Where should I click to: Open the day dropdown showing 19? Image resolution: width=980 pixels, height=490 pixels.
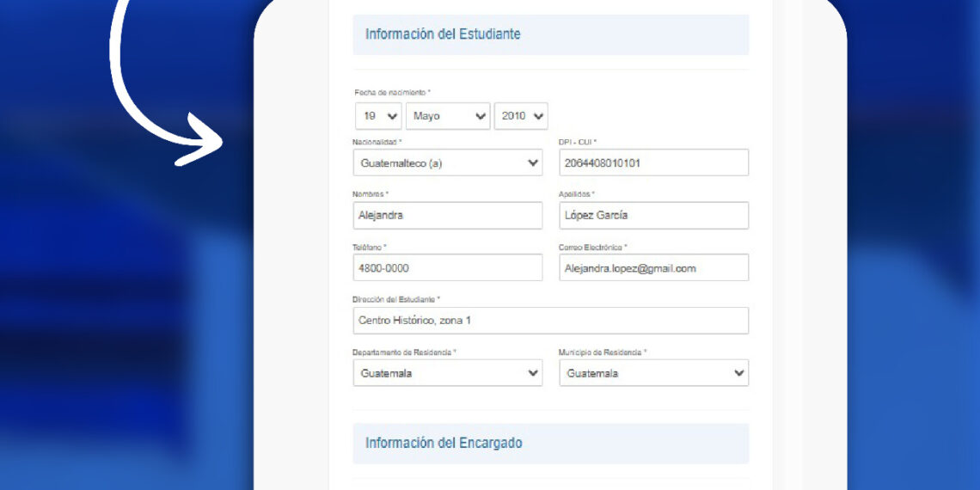378,116
